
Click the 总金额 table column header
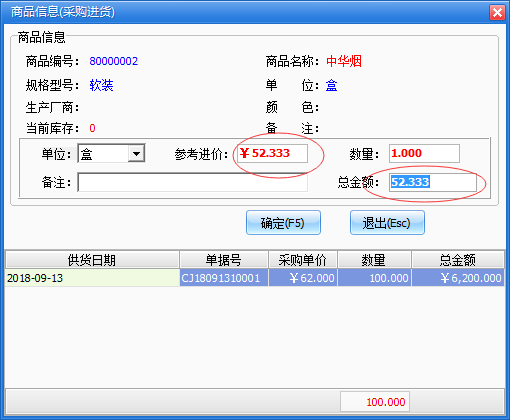(458, 260)
